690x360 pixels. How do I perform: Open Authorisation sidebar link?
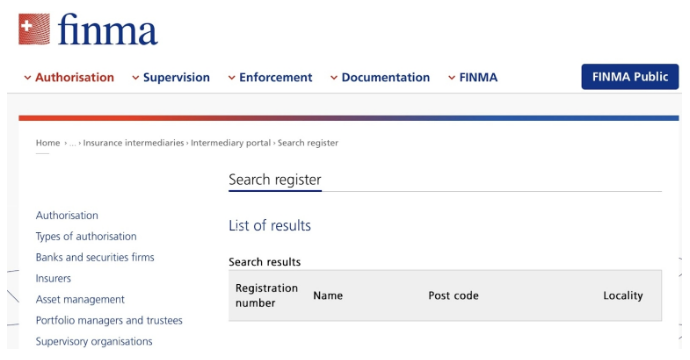tap(67, 215)
